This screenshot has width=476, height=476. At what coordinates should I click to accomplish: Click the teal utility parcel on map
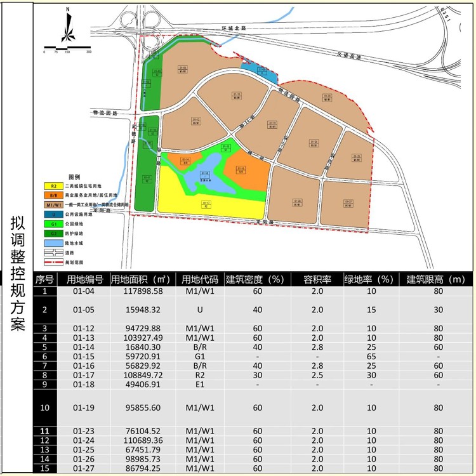pyautogui.click(x=260, y=72)
